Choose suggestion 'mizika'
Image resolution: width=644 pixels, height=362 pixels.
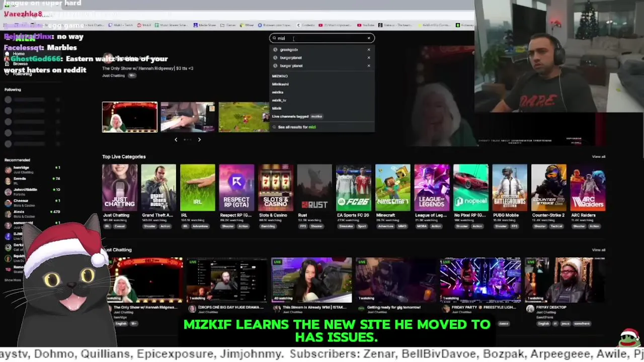pyautogui.click(x=278, y=92)
